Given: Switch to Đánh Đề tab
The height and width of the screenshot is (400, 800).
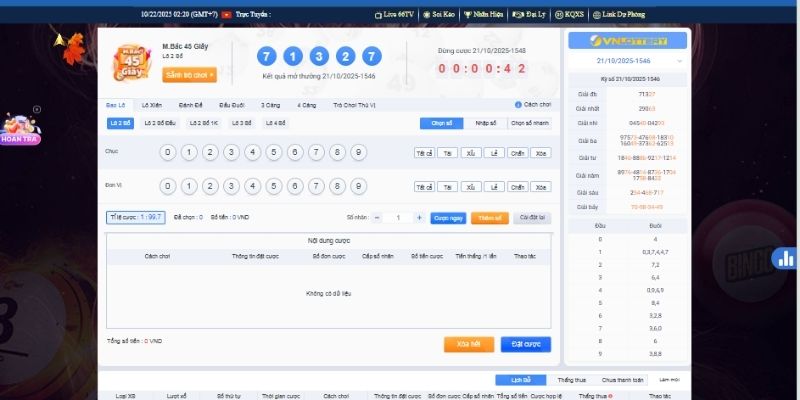Looking at the screenshot, I should click(190, 105).
